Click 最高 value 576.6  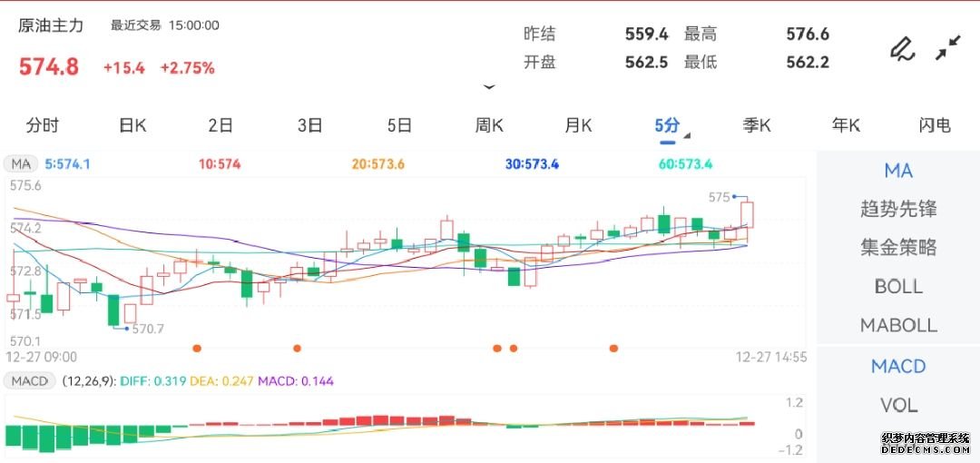coord(808,34)
